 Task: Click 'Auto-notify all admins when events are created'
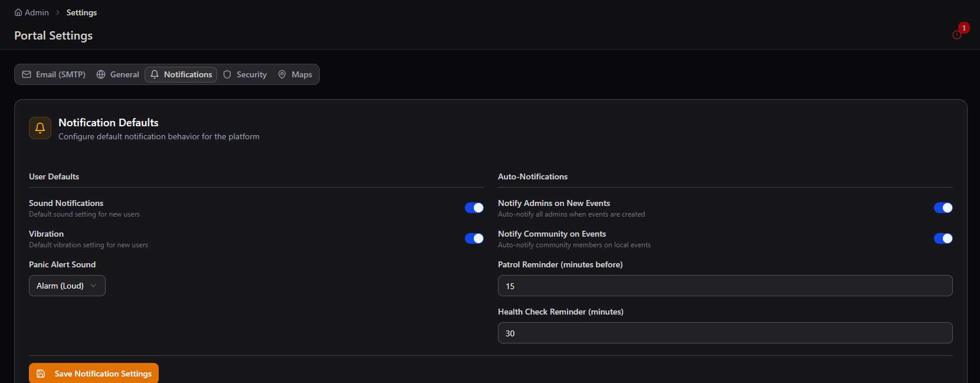click(x=572, y=214)
